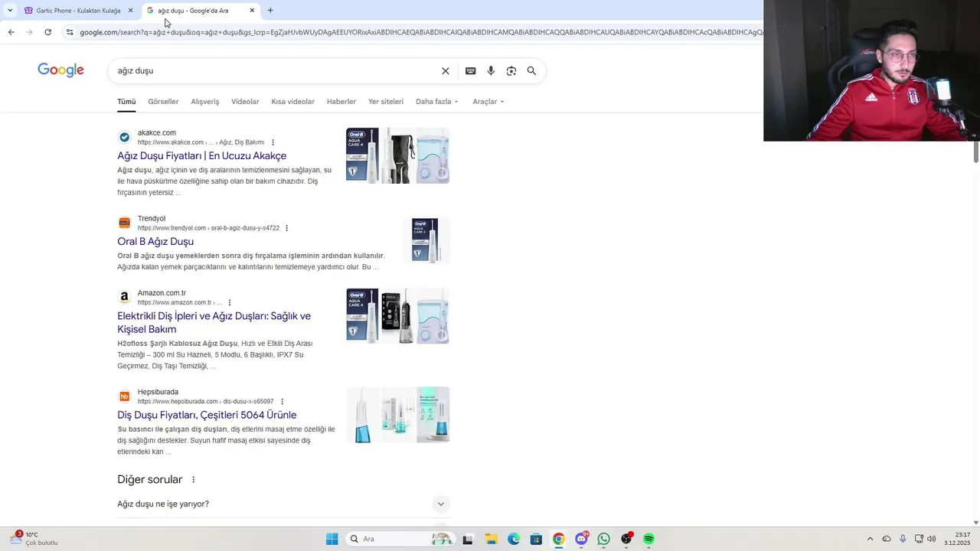This screenshot has width=980, height=551.
Task: Close the Gartic Phone tab
Action: pyautogui.click(x=130, y=11)
